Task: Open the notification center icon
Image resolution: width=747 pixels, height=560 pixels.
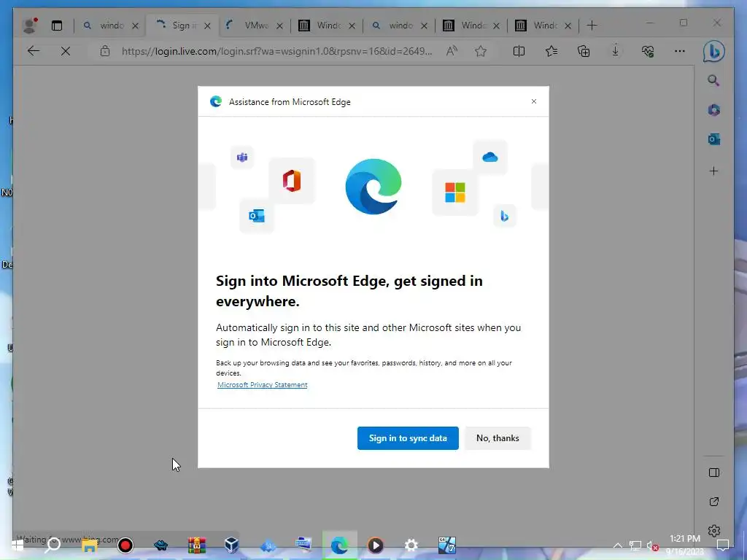Action: (x=723, y=545)
